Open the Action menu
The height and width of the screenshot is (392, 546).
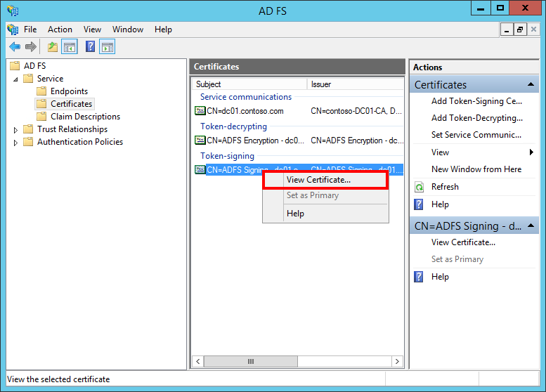click(60, 30)
